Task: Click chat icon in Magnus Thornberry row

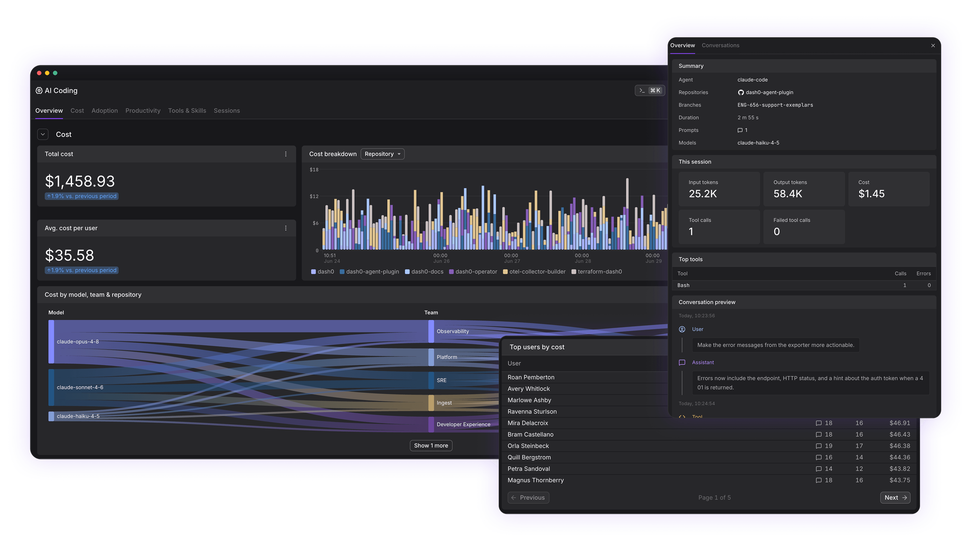Action: [x=819, y=480]
